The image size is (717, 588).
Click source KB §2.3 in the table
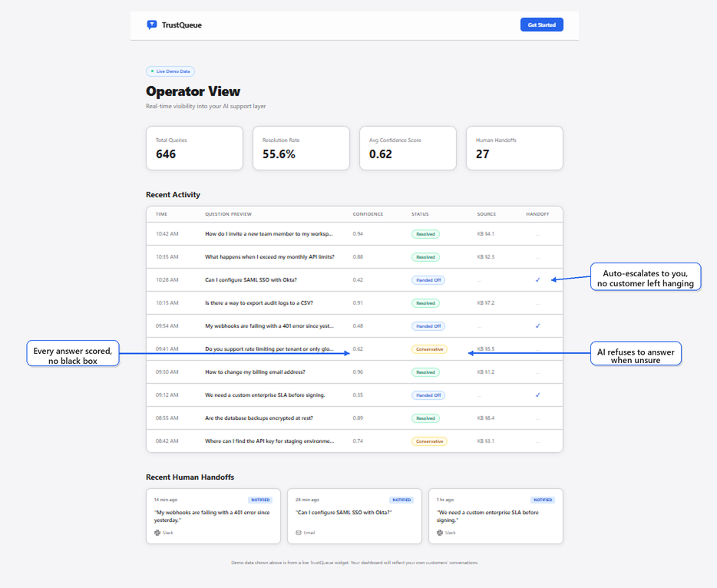(x=486, y=257)
